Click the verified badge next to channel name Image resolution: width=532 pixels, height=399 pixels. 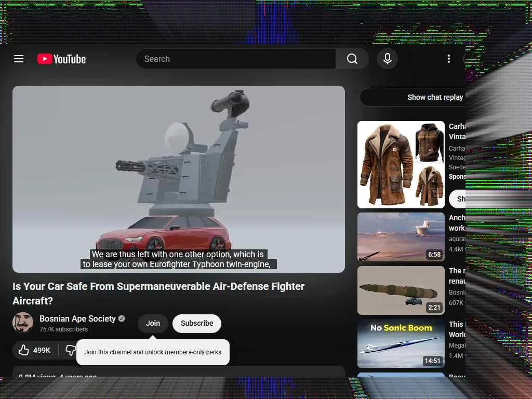pyautogui.click(x=122, y=318)
